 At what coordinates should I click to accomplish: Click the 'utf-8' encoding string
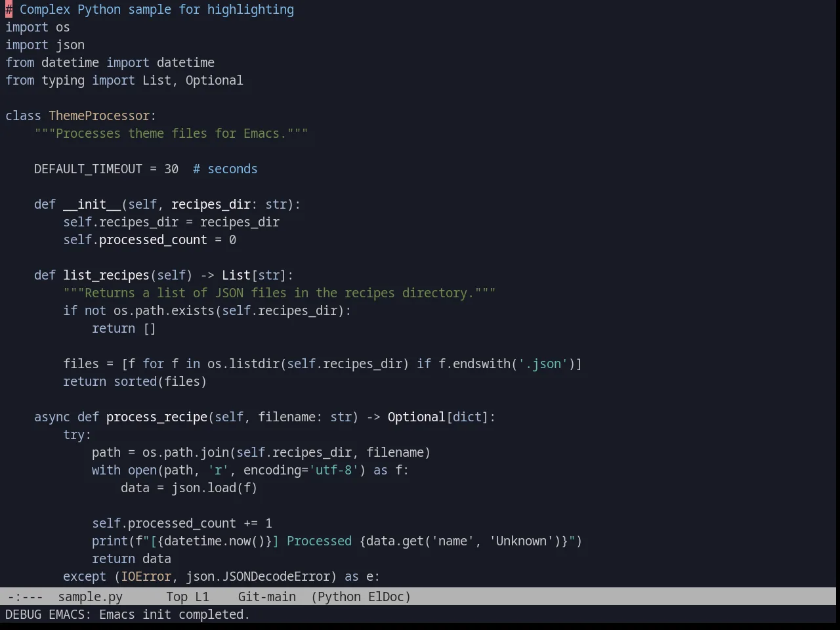click(333, 470)
